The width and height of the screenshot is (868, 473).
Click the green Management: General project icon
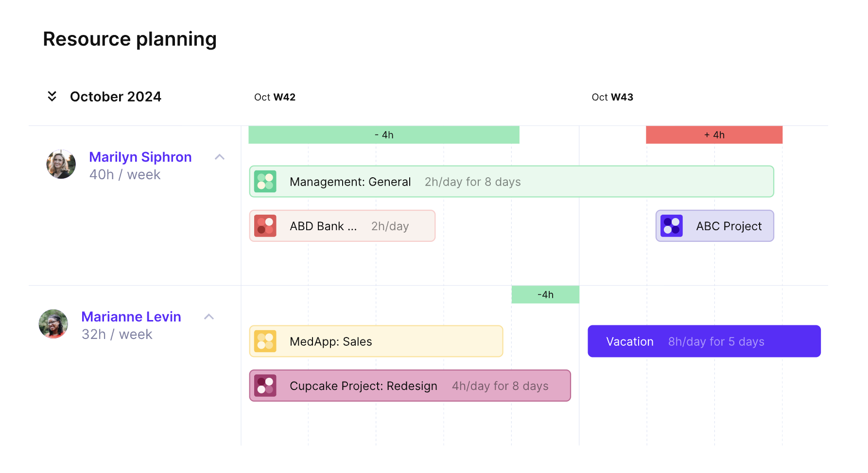[265, 182]
